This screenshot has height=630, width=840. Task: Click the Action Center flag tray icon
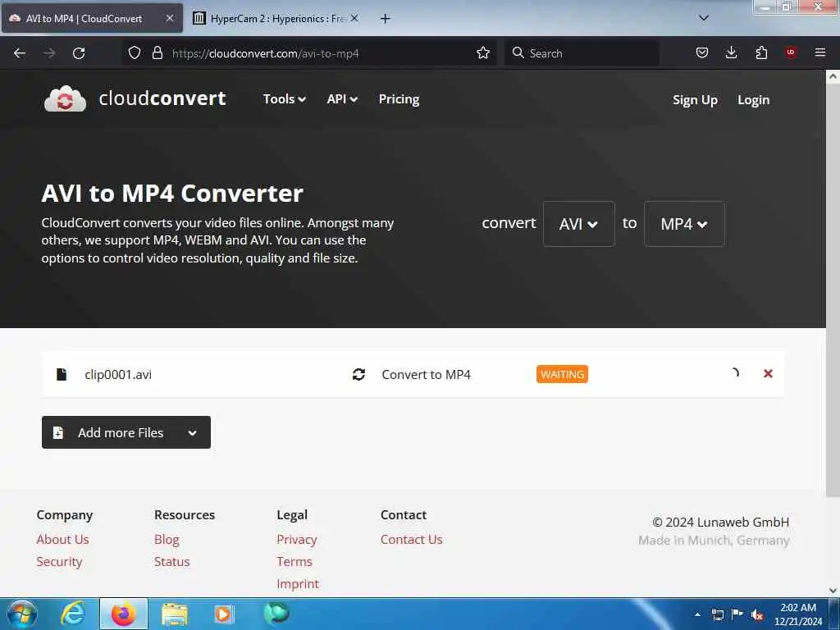tap(737, 614)
